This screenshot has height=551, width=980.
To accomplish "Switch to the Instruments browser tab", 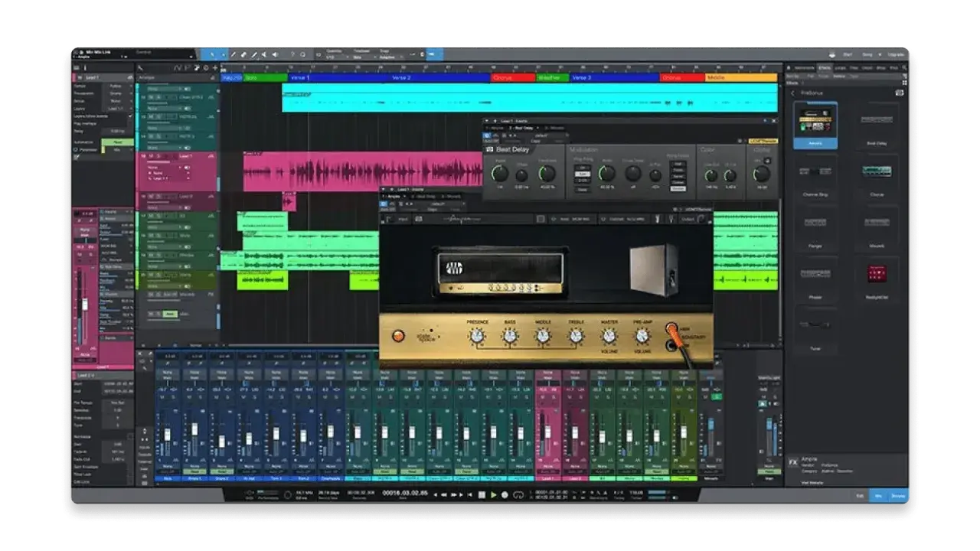I will pyautogui.click(x=802, y=67).
